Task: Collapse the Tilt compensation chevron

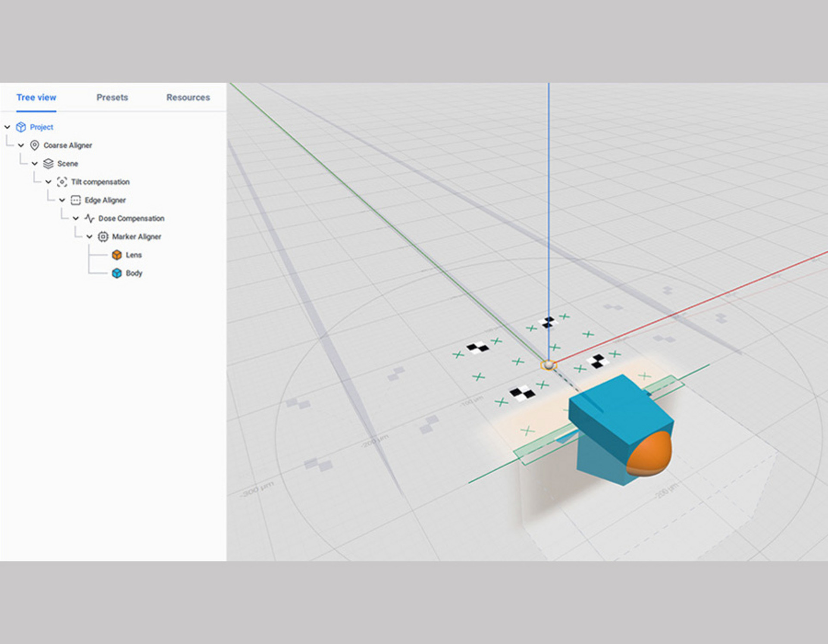Action: pos(48,182)
